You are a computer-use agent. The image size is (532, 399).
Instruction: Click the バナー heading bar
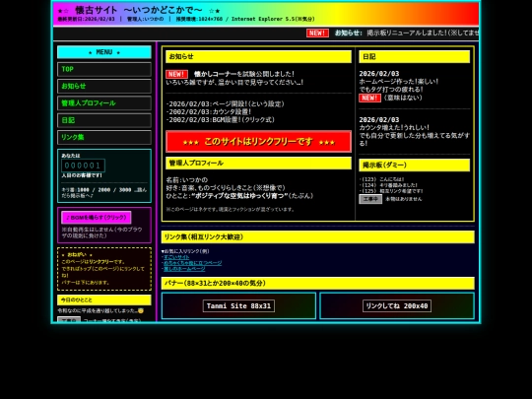coord(317,283)
